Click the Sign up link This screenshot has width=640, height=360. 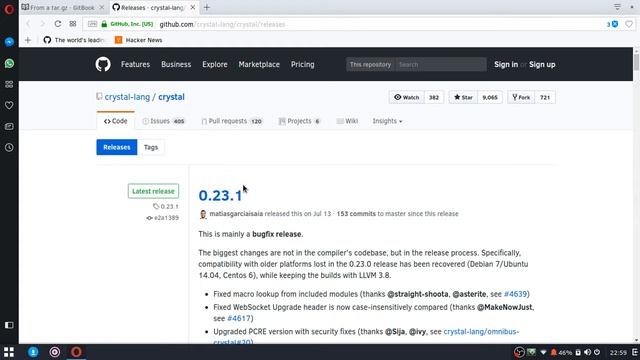[542, 64]
